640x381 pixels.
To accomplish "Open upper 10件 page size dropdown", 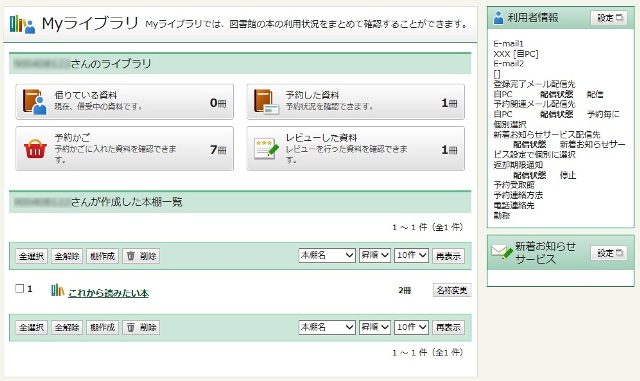I will click(411, 255).
